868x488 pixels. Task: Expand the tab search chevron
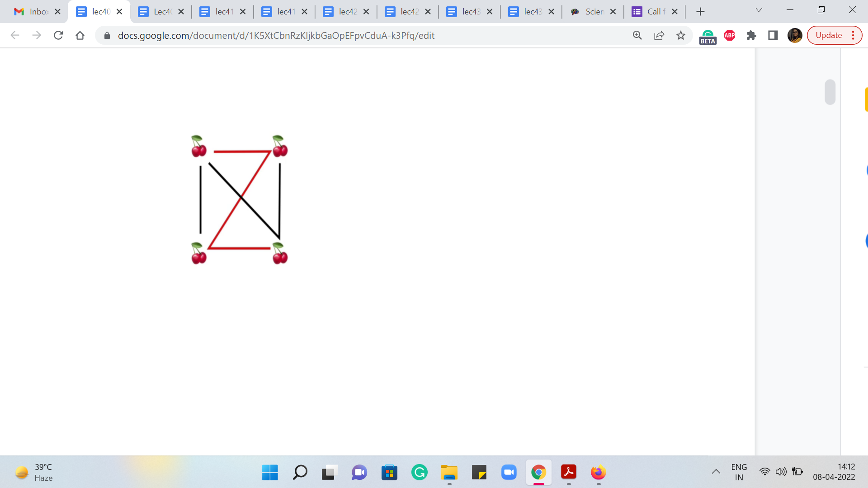click(759, 10)
